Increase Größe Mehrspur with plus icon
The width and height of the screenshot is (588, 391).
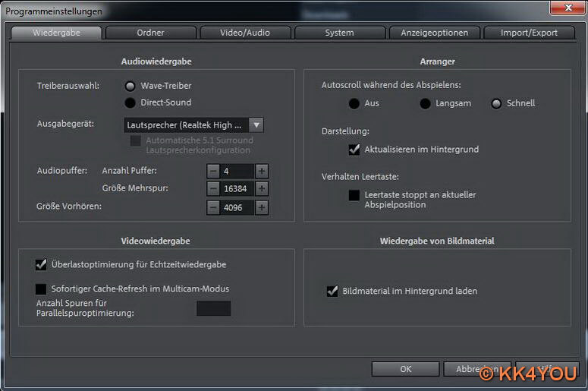(262, 189)
